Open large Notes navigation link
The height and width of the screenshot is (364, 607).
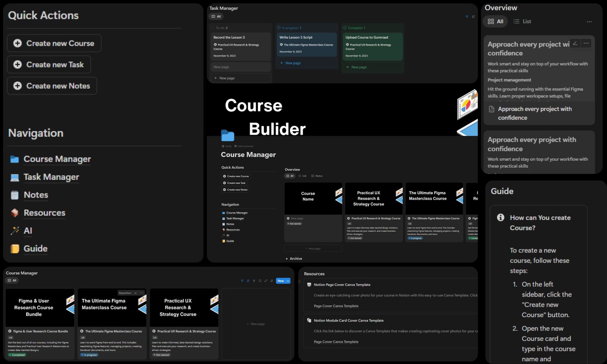36,195
